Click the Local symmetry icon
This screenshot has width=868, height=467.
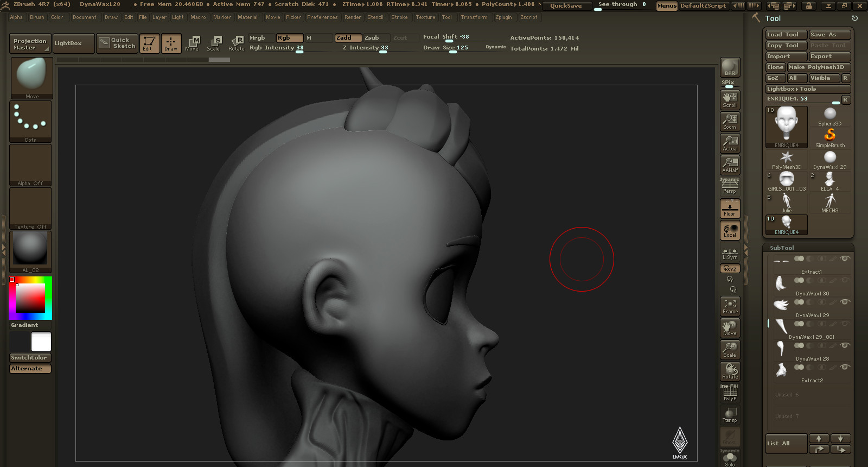click(x=730, y=230)
